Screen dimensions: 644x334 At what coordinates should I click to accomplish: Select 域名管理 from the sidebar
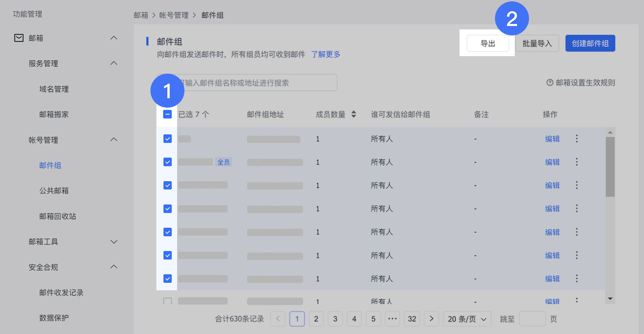coord(54,89)
